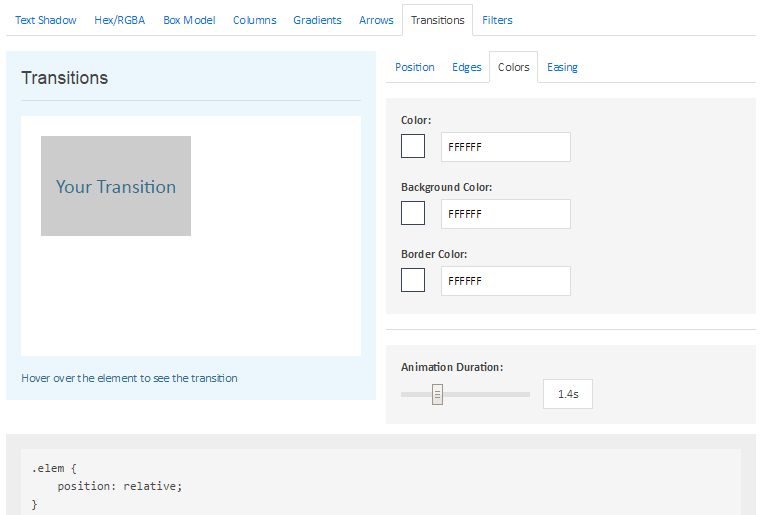761x515 pixels.
Task: Click the Background Color label
Action: coord(447,187)
